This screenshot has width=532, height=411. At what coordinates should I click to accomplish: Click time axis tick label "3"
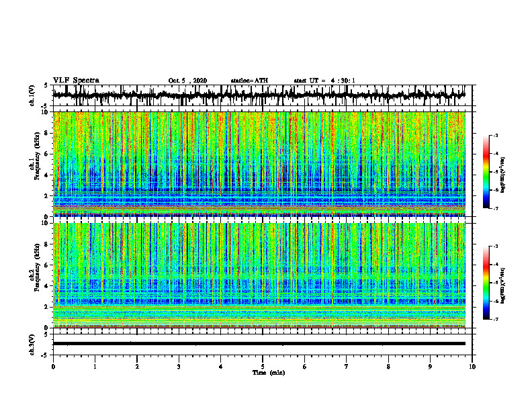tap(179, 367)
